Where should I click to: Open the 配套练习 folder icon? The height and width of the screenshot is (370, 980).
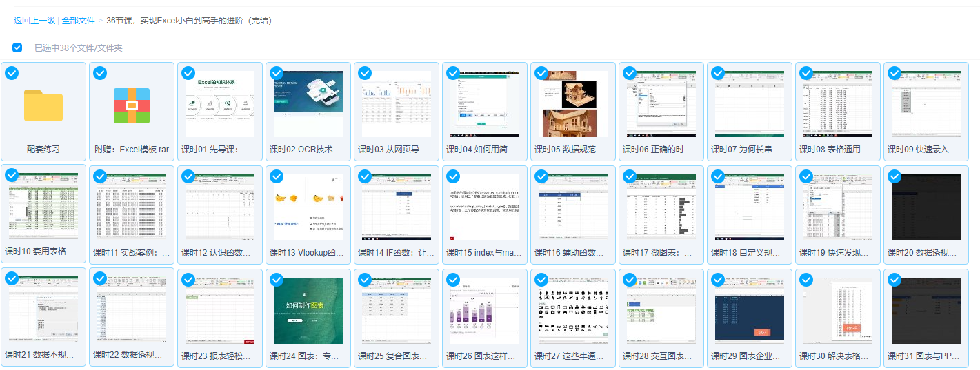pyautogui.click(x=43, y=105)
